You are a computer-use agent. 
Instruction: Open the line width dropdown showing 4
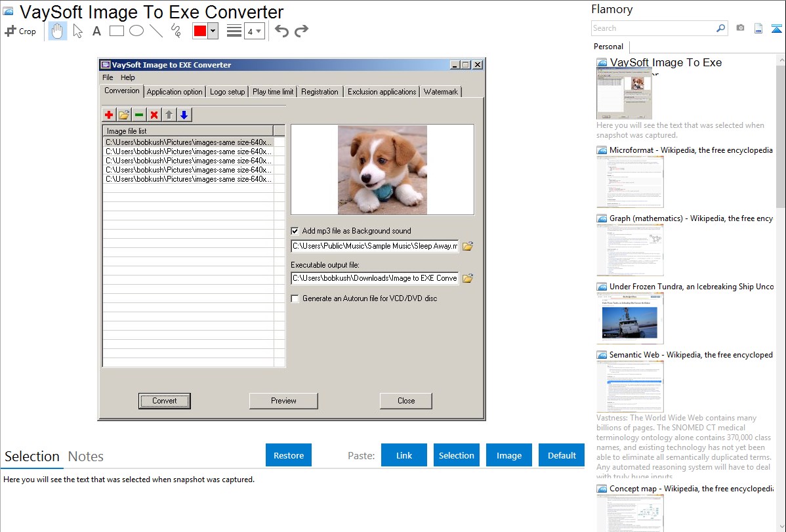click(x=255, y=31)
